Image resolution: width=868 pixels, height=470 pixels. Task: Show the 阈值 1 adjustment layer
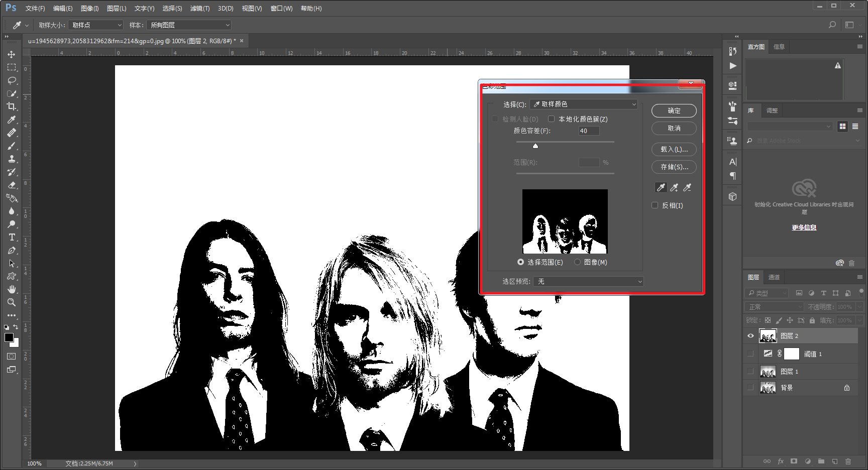[750, 354]
